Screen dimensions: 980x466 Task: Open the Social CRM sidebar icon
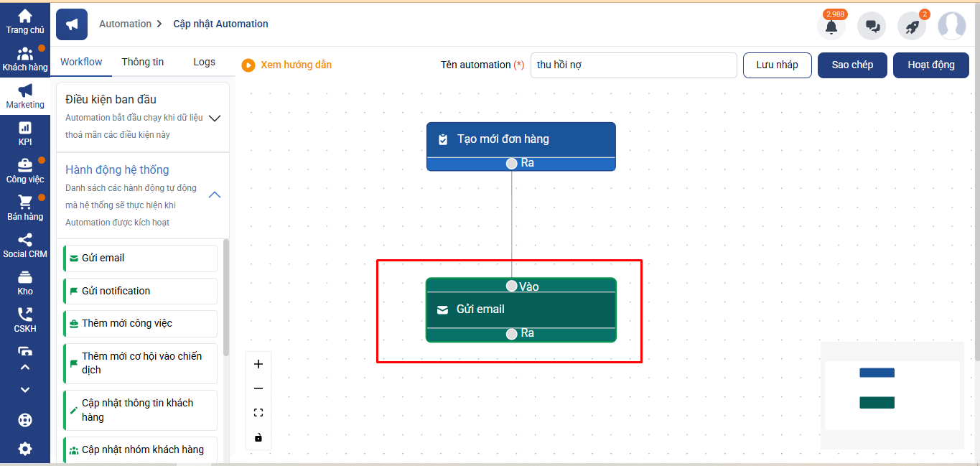[x=25, y=245]
